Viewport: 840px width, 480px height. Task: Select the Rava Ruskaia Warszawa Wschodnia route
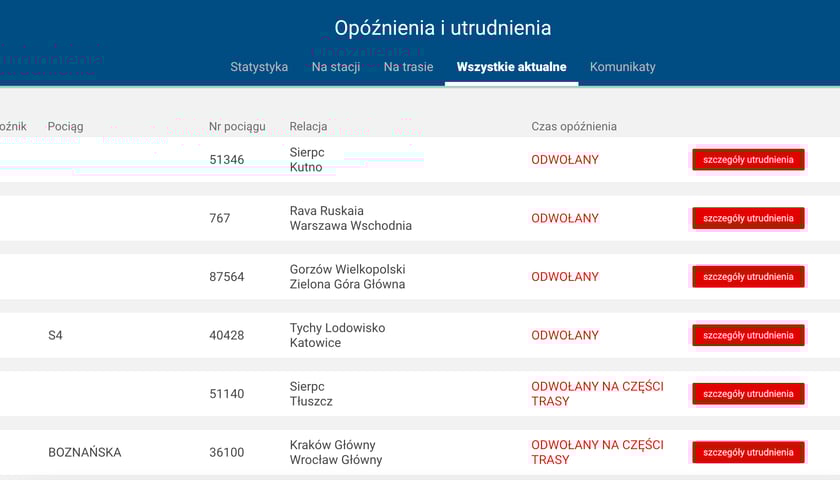tap(350, 218)
